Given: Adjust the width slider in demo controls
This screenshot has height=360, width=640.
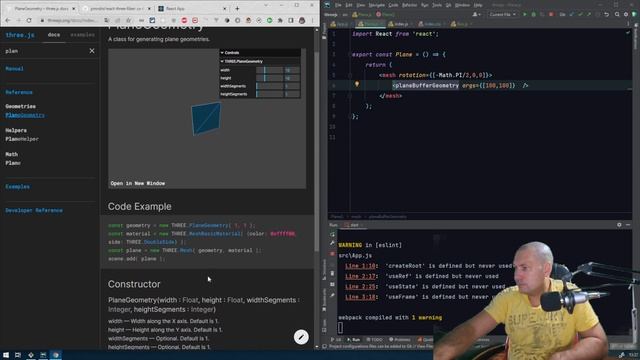Looking at the screenshot, I should [269, 70].
